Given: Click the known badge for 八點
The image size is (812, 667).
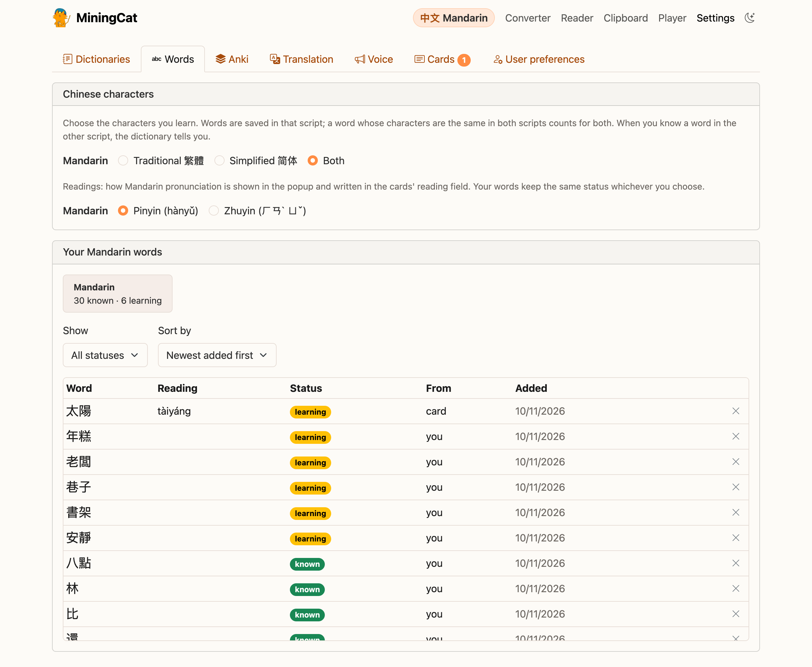Looking at the screenshot, I should (x=307, y=564).
